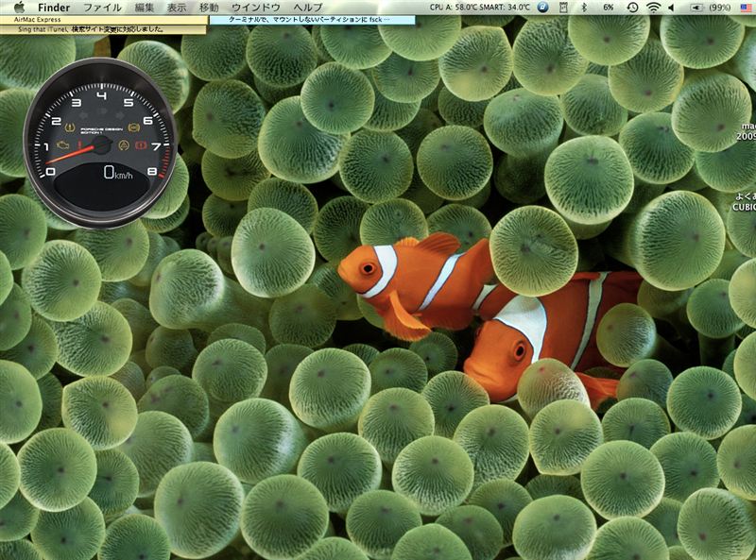The width and height of the screenshot is (756, 560).
Task: Click the Porsche Design tachometer widget
Action: (x=101, y=143)
